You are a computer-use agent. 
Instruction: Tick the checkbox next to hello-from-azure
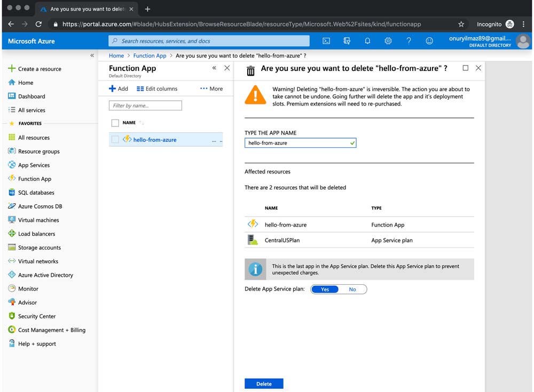(115, 140)
